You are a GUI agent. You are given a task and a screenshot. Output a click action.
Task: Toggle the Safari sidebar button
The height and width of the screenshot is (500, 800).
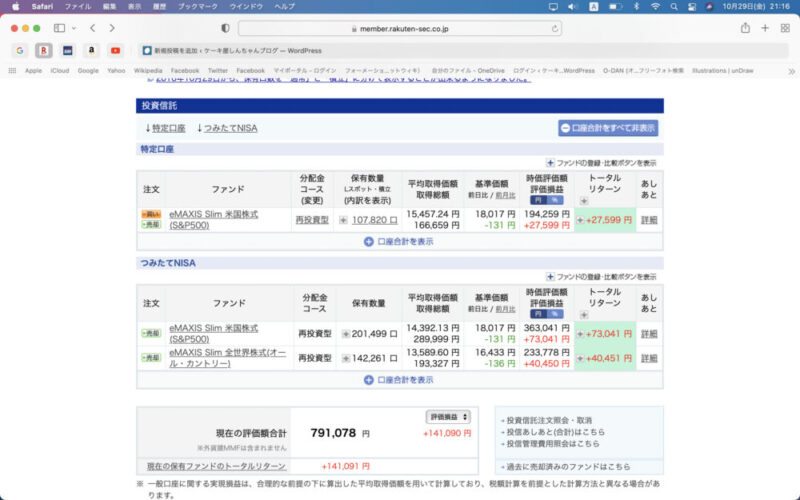59,28
